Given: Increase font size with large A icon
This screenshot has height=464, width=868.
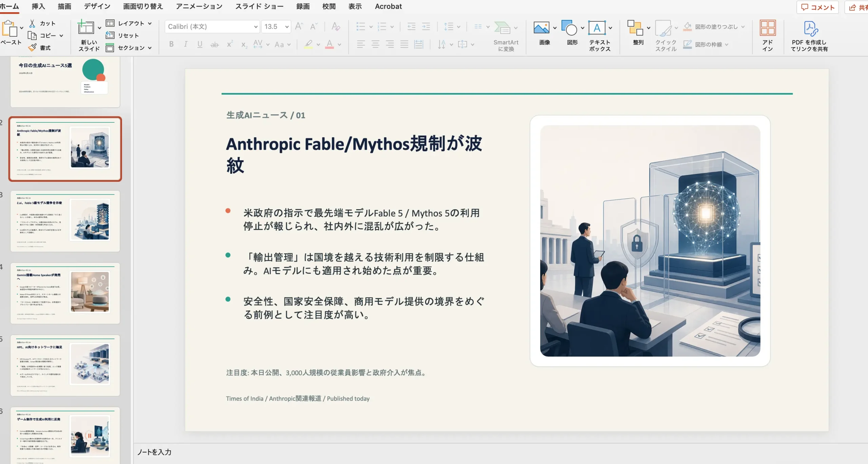Looking at the screenshot, I should [x=299, y=26].
